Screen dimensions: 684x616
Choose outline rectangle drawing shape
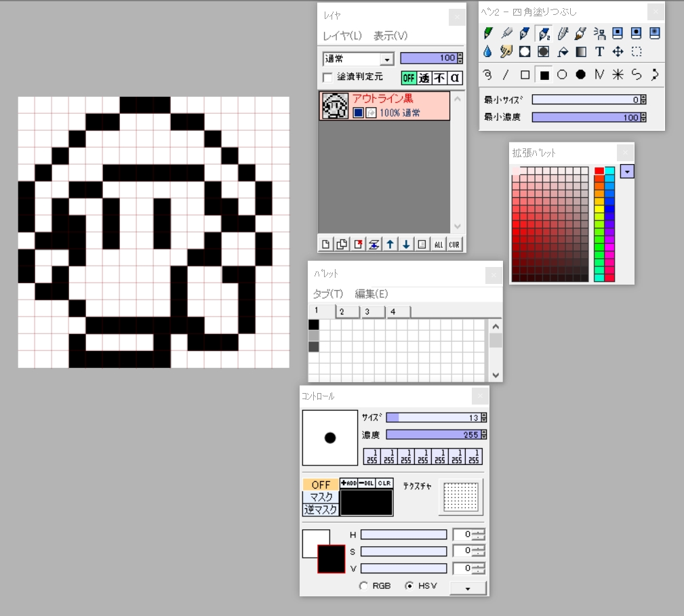tap(525, 75)
